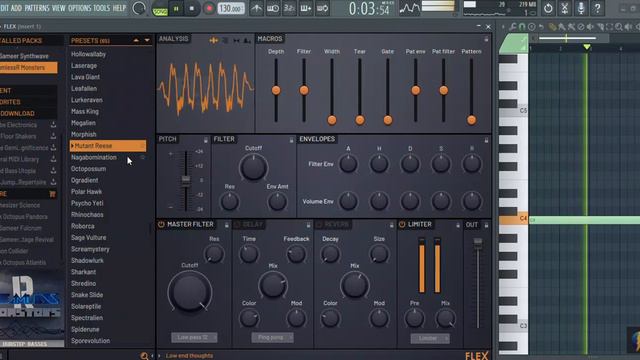
Task: Click the Reverb Decay knob
Action: coord(330,254)
